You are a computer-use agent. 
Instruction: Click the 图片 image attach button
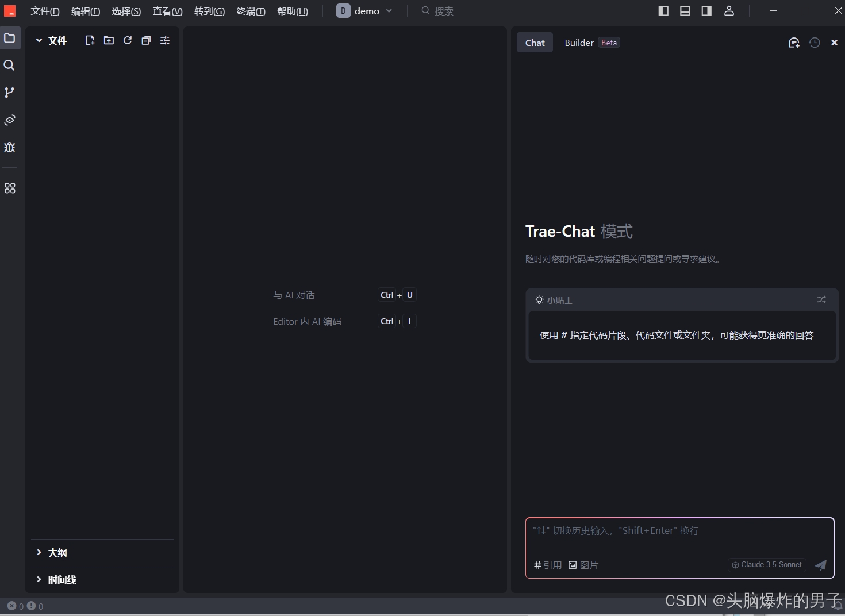click(x=583, y=565)
